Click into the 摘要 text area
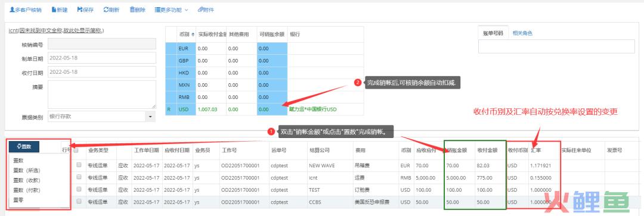 (102, 94)
